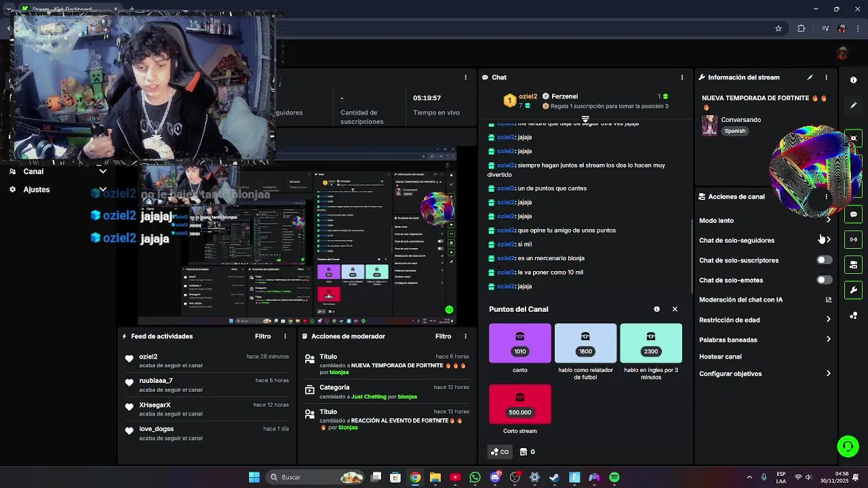868x488 pixels.
Task: Open Discord from the taskbar
Action: [495, 477]
